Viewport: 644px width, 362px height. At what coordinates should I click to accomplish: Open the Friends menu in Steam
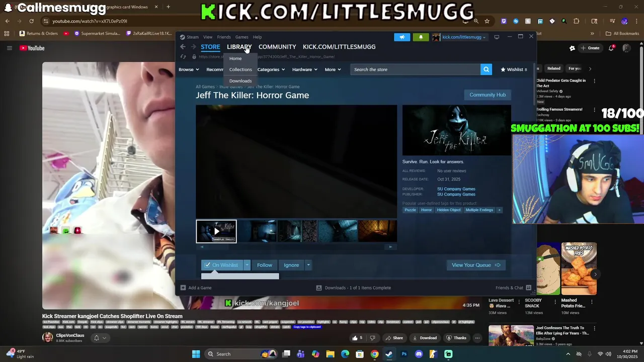(224, 37)
